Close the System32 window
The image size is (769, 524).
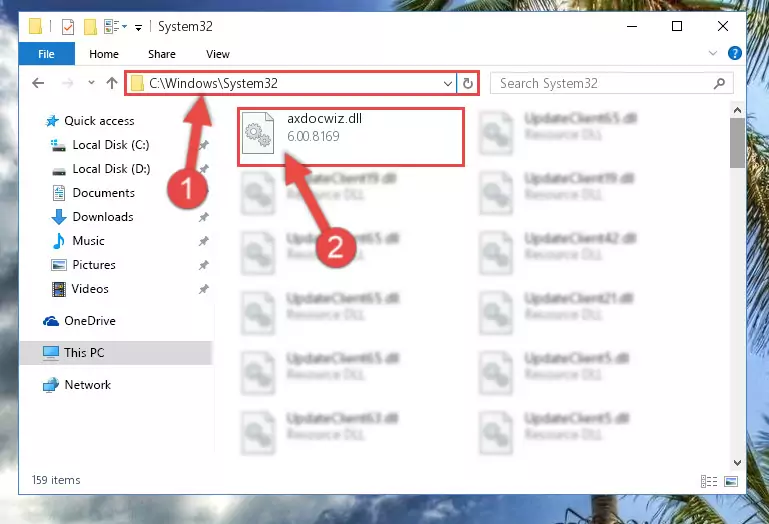point(722,26)
